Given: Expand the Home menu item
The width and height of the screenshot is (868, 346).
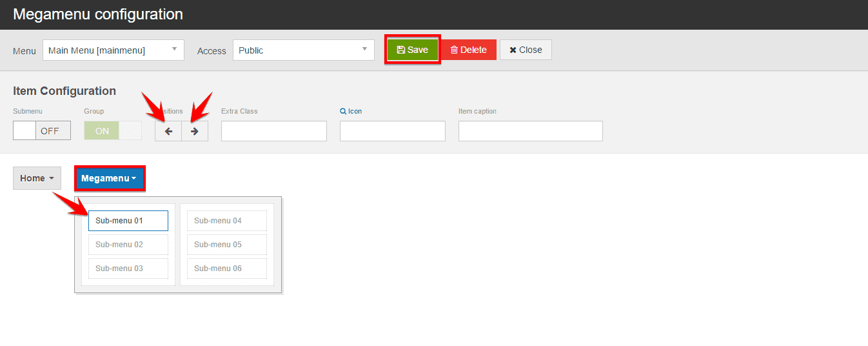Looking at the screenshot, I should coord(37,178).
